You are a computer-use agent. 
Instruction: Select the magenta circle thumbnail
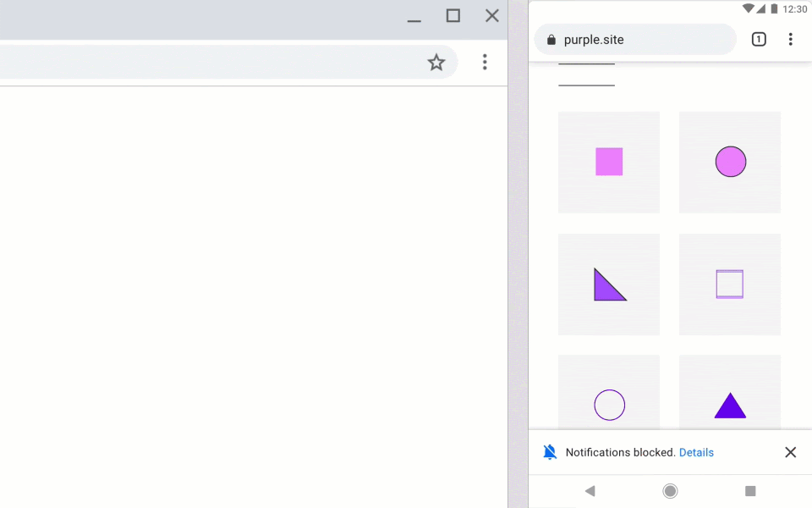tap(729, 162)
